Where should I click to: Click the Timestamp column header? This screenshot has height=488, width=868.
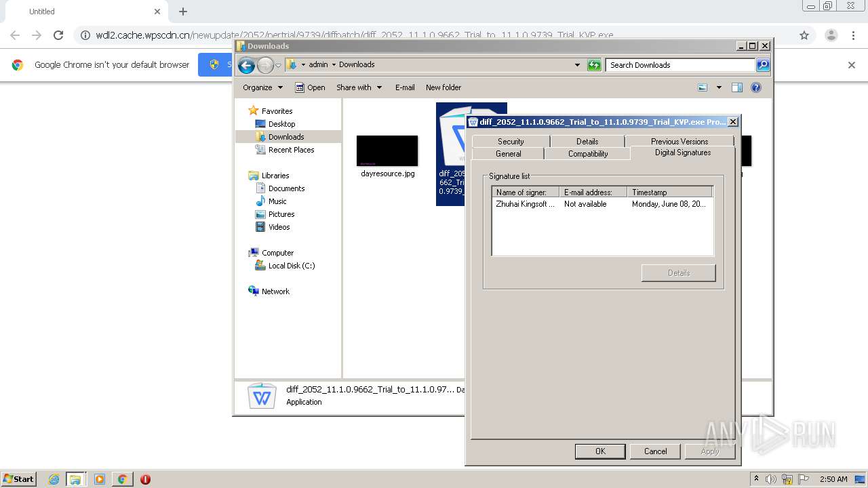coord(669,192)
